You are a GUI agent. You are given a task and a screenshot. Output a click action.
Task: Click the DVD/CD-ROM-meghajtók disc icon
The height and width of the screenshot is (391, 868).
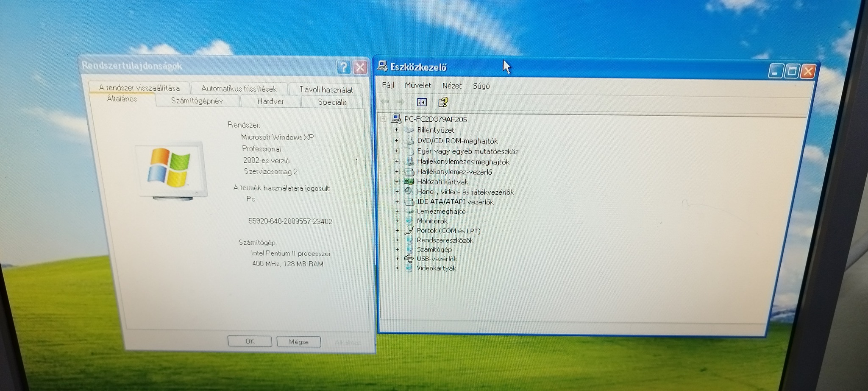click(409, 140)
